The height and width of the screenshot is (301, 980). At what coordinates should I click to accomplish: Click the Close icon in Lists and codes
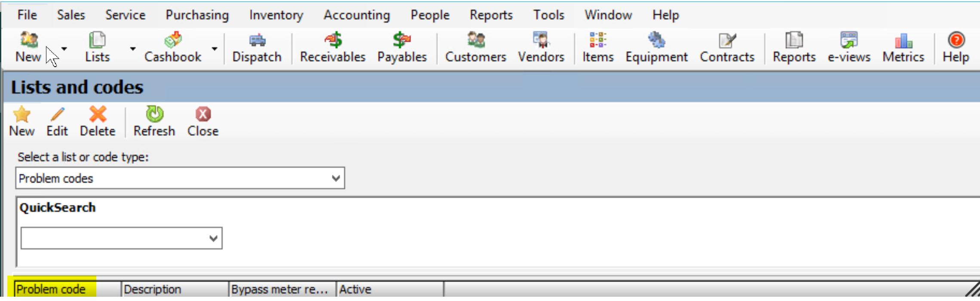pyautogui.click(x=203, y=121)
